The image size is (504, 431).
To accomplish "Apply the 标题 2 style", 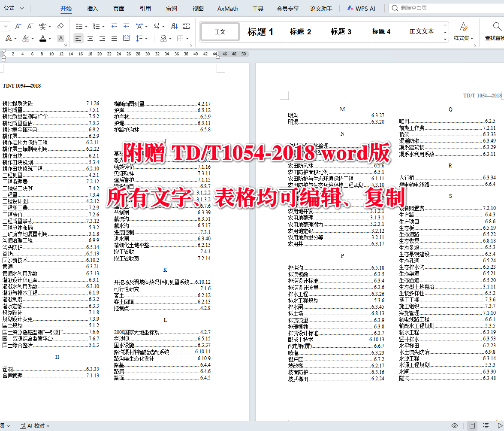I will click(301, 32).
